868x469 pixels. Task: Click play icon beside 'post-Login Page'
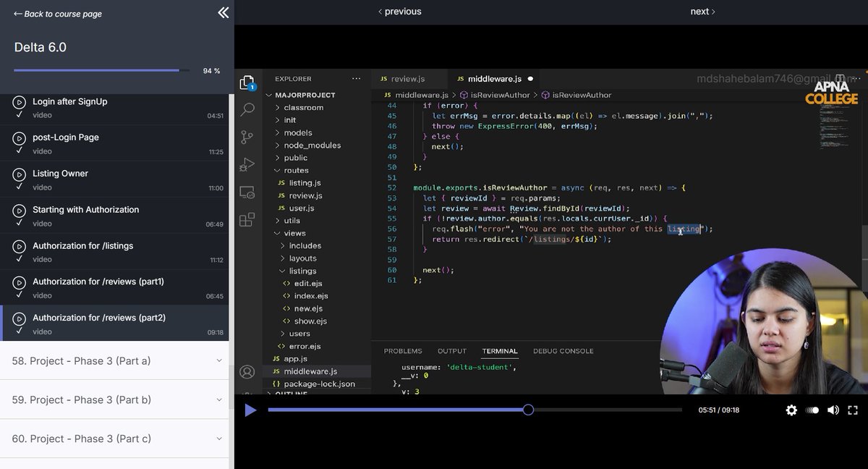pyautogui.click(x=20, y=138)
